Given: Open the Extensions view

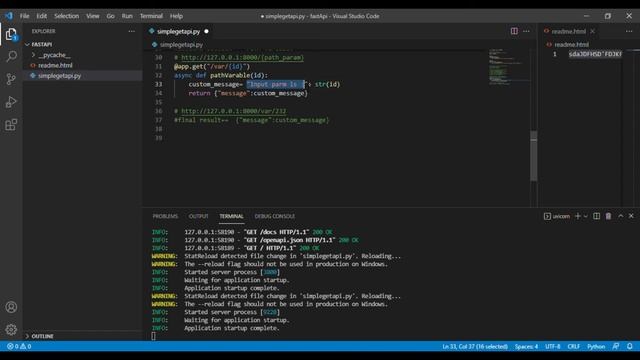Looking at the screenshot, I should (x=11, y=124).
